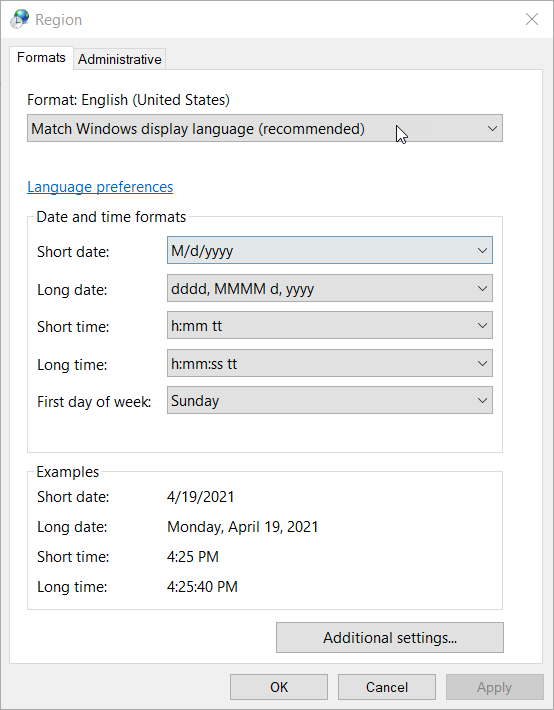Open the Long time format combo box
The height and width of the screenshot is (710, 554).
tap(330, 363)
